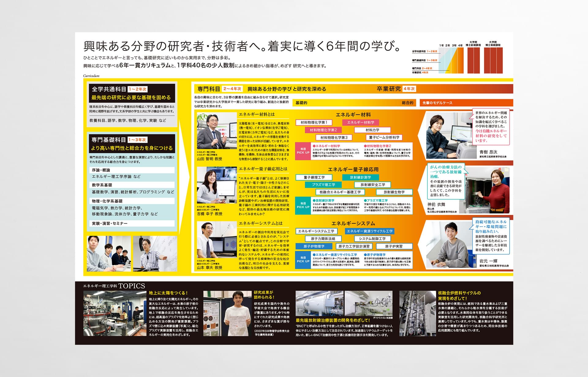Select the エネルギー資源リサイクル工学 course box
The height and width of the screenshot is (377, 588).
click(369, 231)
